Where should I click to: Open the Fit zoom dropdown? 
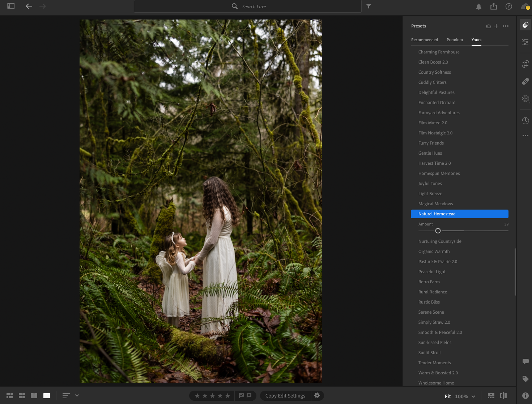point(474,396)
